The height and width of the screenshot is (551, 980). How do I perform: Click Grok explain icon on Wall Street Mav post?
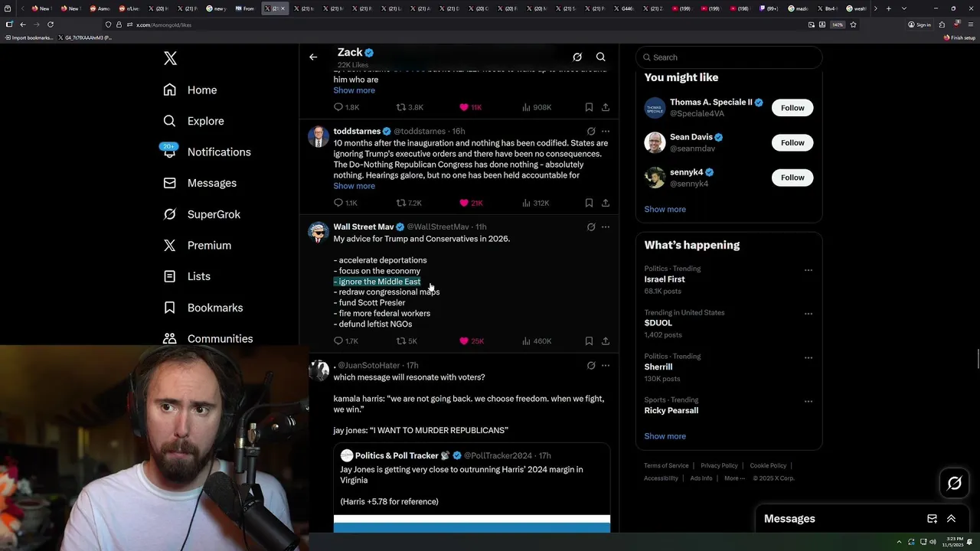pos(591,227)
